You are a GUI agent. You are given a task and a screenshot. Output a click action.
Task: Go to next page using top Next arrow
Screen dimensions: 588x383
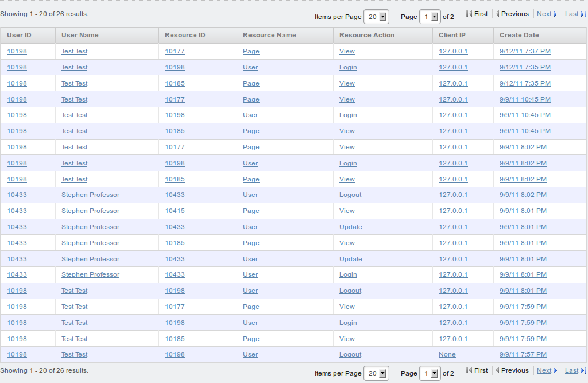click(555, 14)
